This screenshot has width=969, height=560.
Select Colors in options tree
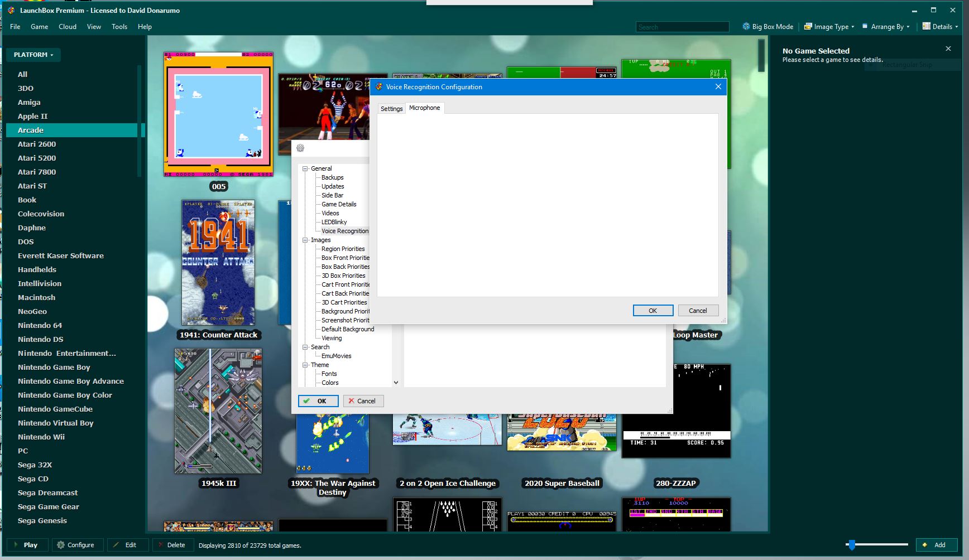(x=330, y=383)
